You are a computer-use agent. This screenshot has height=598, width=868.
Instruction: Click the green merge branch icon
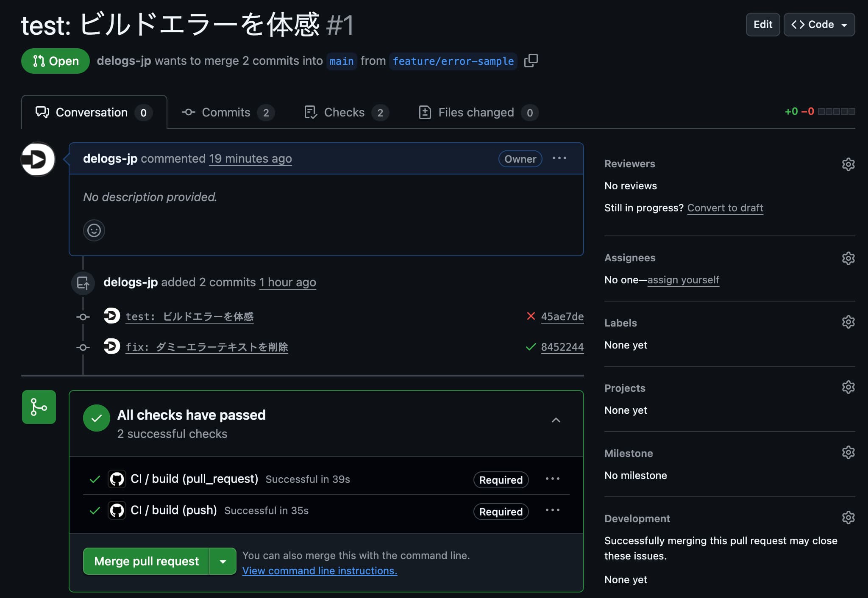[x=39, y=407]
